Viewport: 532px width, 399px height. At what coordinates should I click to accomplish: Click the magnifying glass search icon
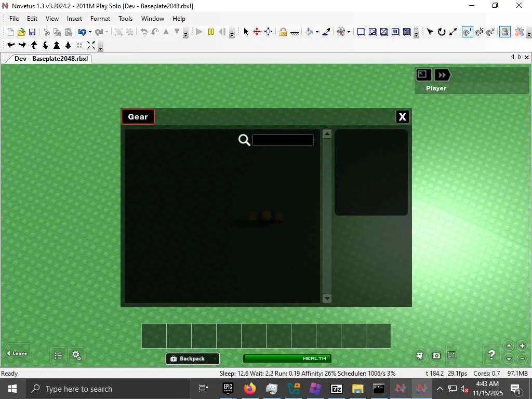coord(244,140)
